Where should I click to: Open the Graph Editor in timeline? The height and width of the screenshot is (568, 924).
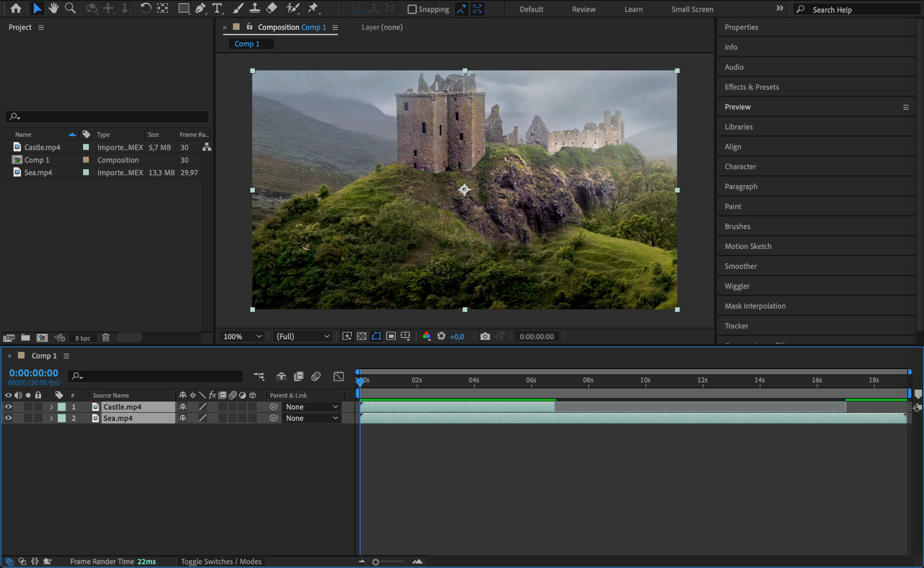tap(338, 376)
